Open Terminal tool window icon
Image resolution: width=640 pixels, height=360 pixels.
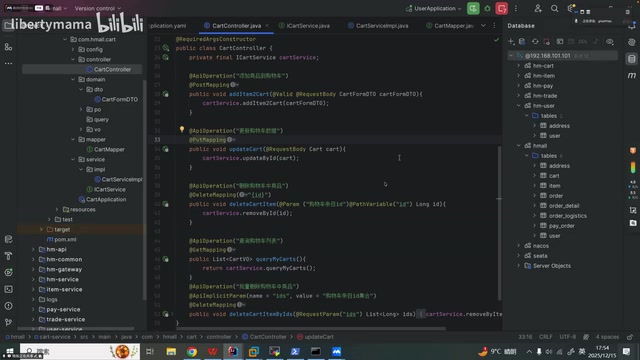(x=8, y=289)
